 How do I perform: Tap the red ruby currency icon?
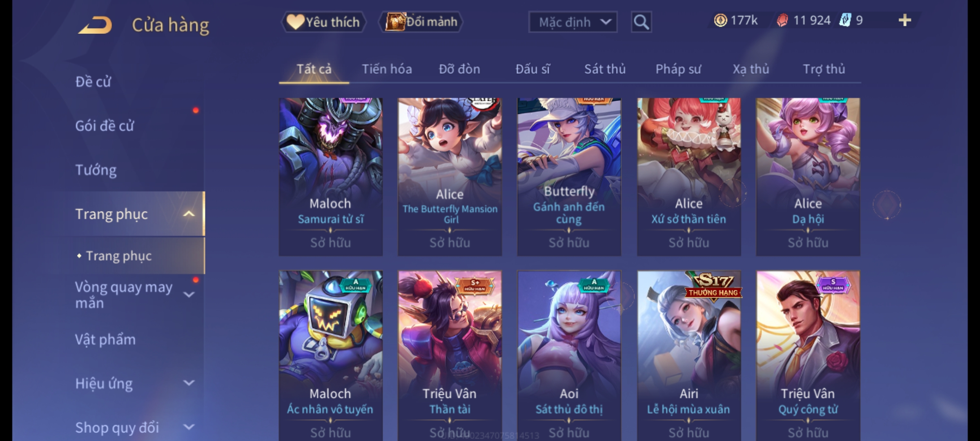coord(782,20)
